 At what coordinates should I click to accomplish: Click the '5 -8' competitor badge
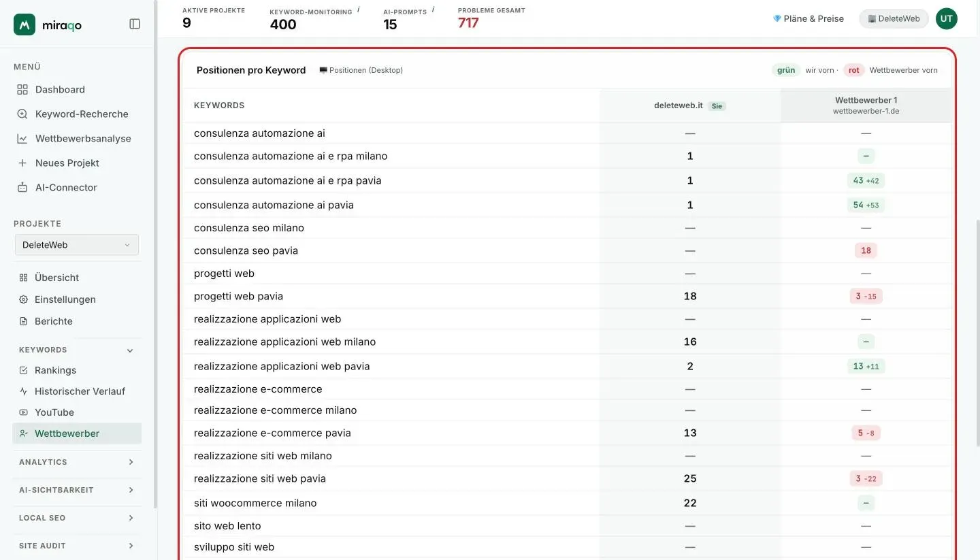(866, 433)
